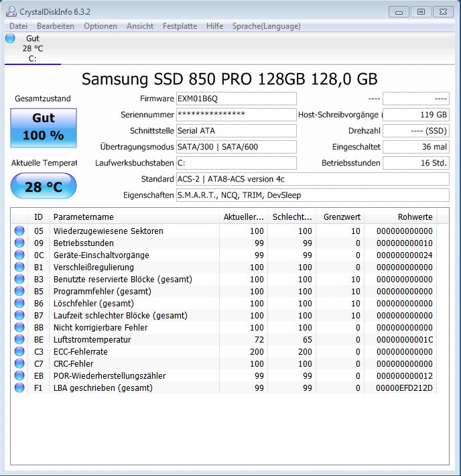
Task: Click status orb of Luftstromtemperatur row
Action: [x=19, y=339]
